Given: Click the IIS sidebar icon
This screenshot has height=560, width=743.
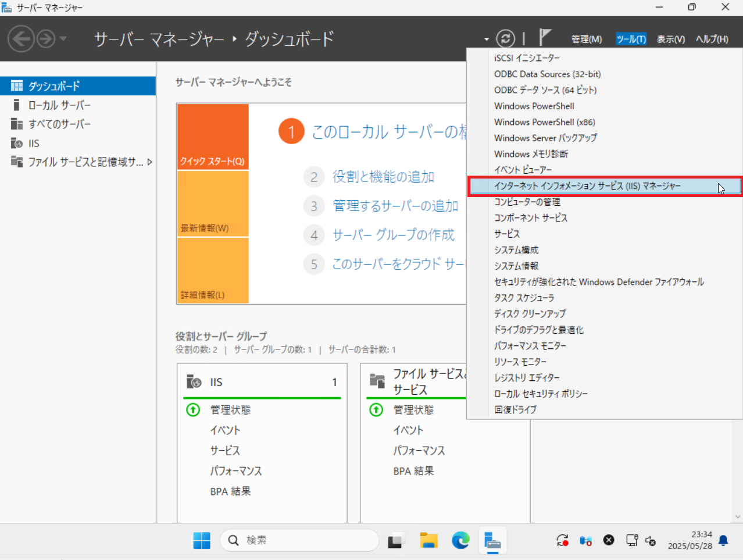Looking at the screenshot, I should (17, 143).
